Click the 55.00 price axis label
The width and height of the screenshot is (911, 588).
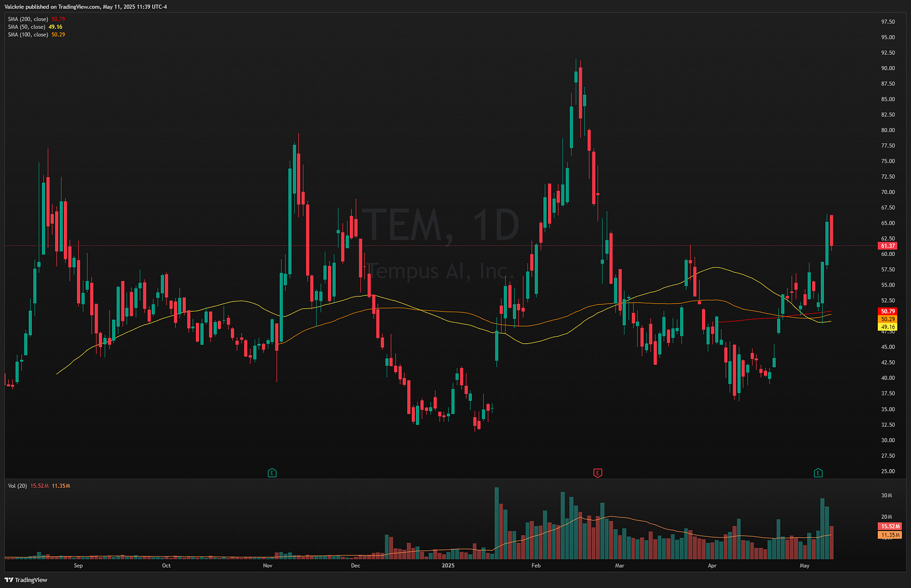[x=888, y=285]
